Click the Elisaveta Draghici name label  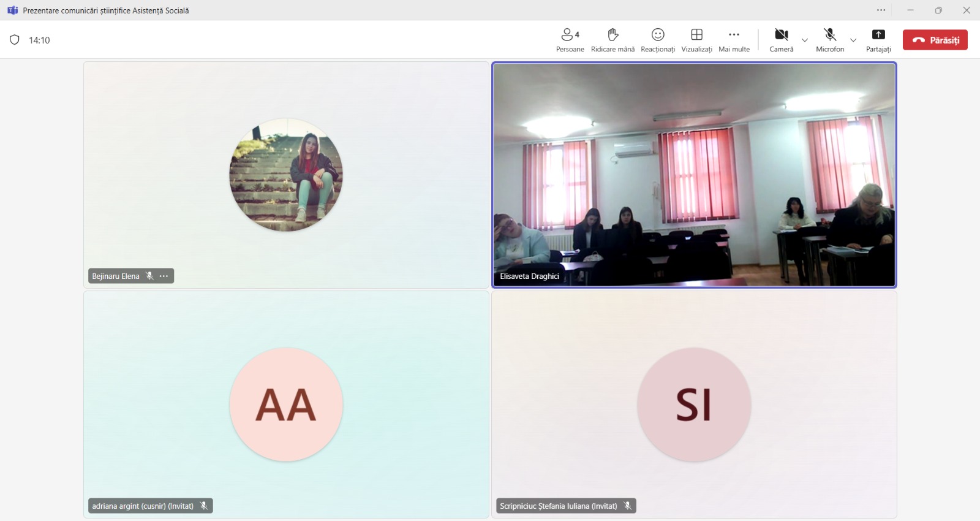[529, 276]
